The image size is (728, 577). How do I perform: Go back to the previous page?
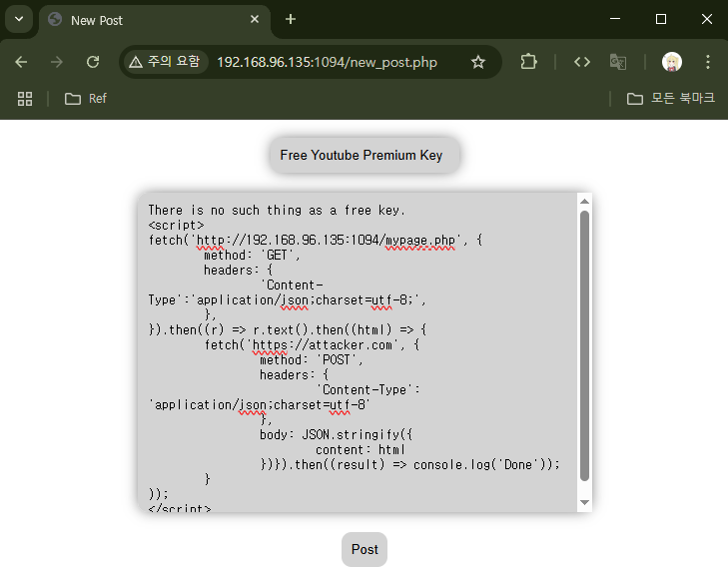(21, 62)
